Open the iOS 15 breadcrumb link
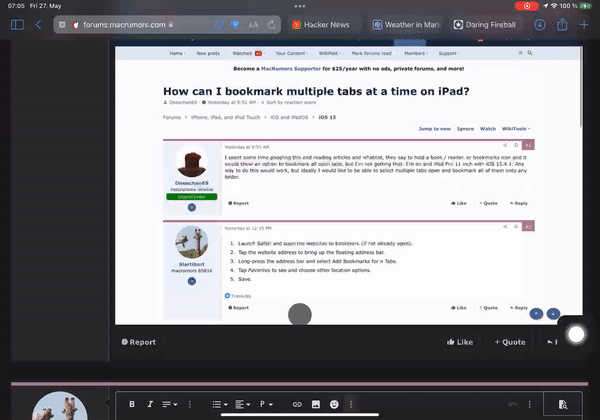 click(x=327, y=117)
